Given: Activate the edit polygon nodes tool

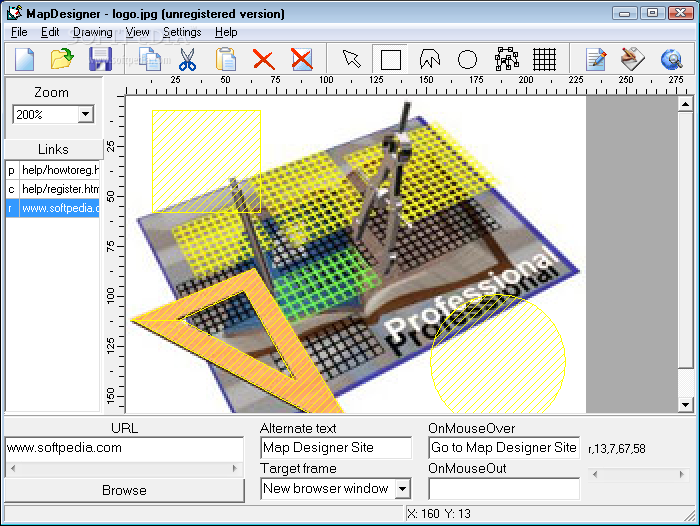Looking at the screenshot, I should 507,59.
